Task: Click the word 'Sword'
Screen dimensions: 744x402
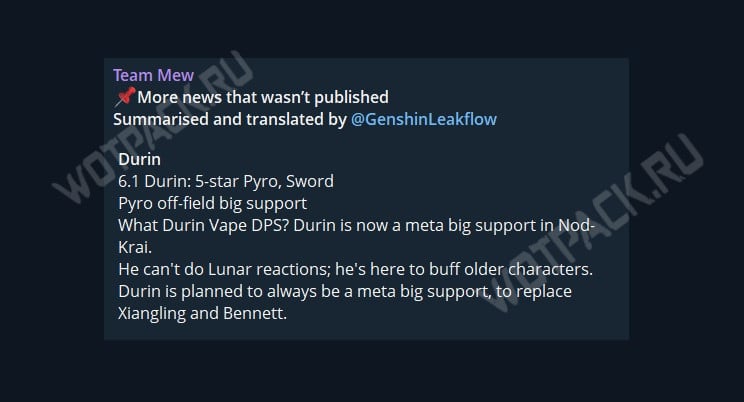Action: (310, 181)
